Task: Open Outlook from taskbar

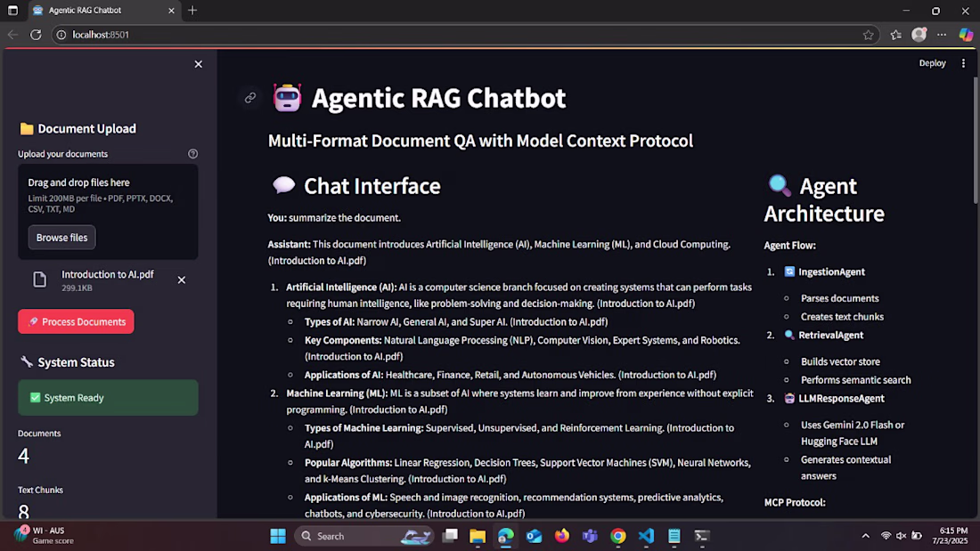Action: (x=534, y=536)
